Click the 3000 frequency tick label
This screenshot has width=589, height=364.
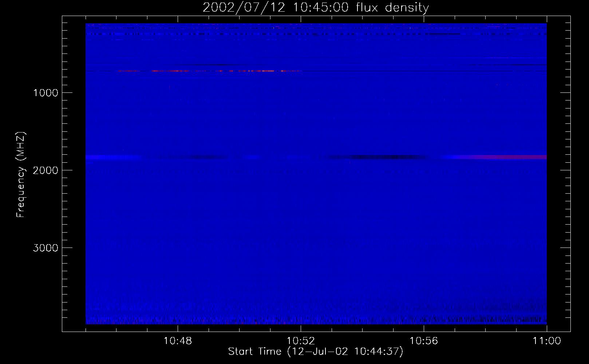pyautogui.click(x=46, y=248)
